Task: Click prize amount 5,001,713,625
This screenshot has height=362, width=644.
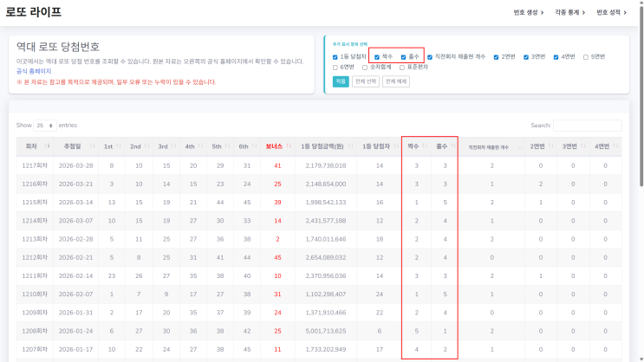Action: [326, 331]
